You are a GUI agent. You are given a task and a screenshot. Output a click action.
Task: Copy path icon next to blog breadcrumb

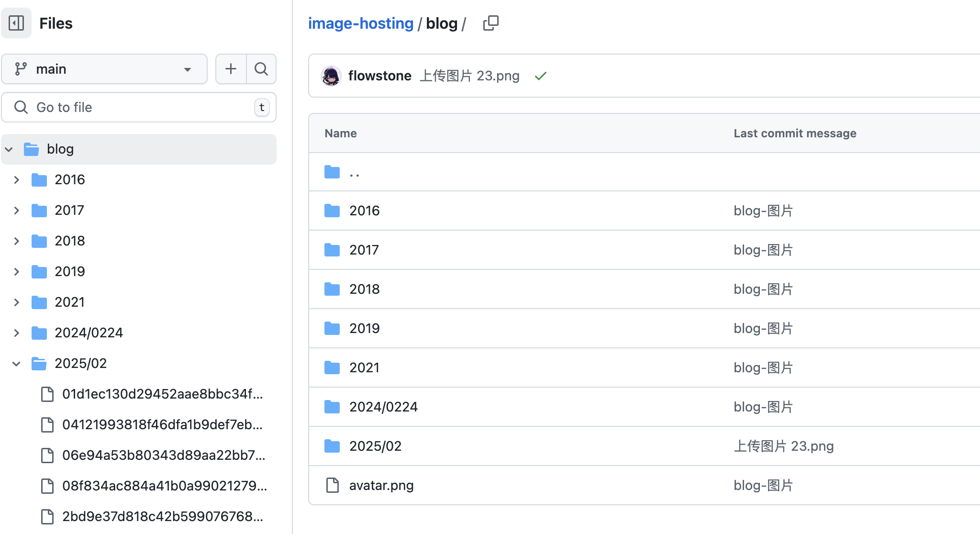[491, 23]
